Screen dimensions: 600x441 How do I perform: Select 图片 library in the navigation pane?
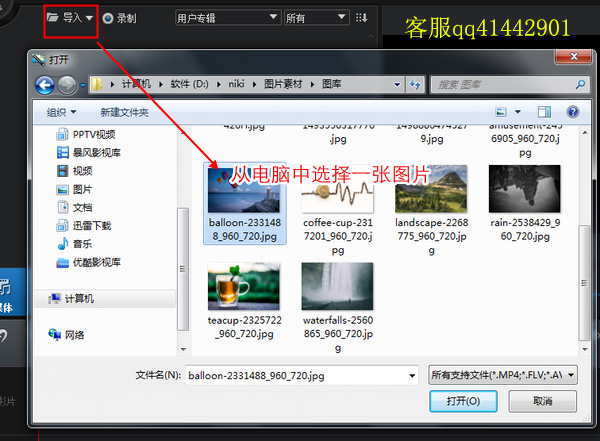click(x=75, y=189)
